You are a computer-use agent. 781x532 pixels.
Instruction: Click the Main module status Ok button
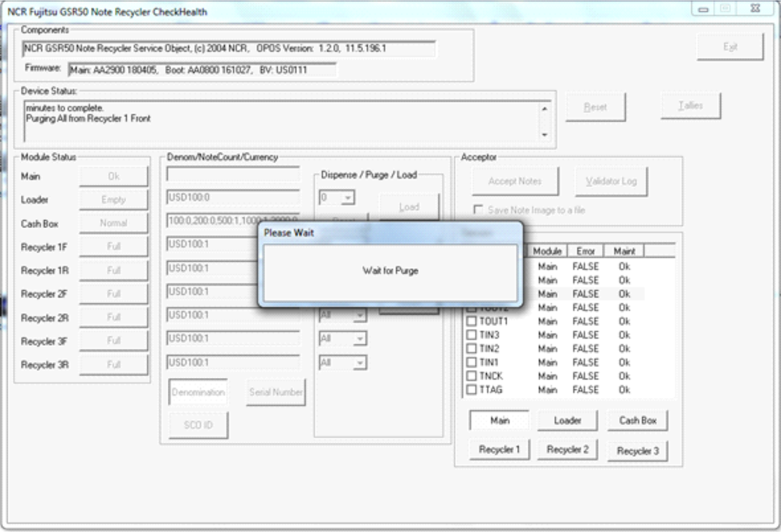click(114, 176)
